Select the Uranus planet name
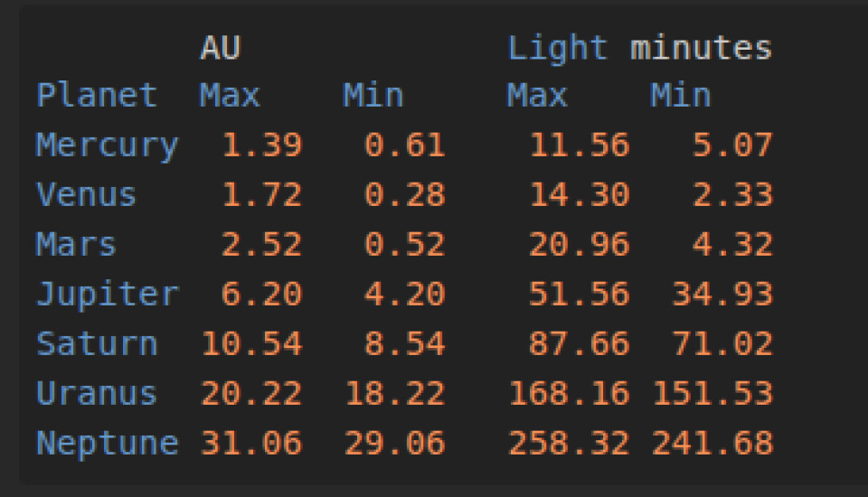 click(x=97, y=394)
